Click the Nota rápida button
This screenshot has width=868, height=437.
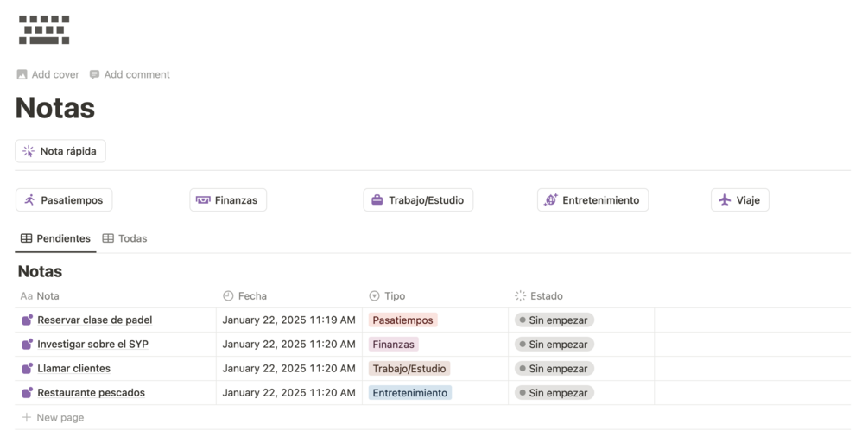tap(60, 151)
